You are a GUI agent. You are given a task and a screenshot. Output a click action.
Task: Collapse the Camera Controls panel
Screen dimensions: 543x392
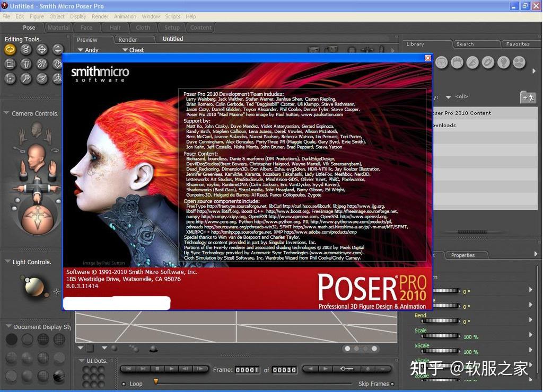coord(7,113)
